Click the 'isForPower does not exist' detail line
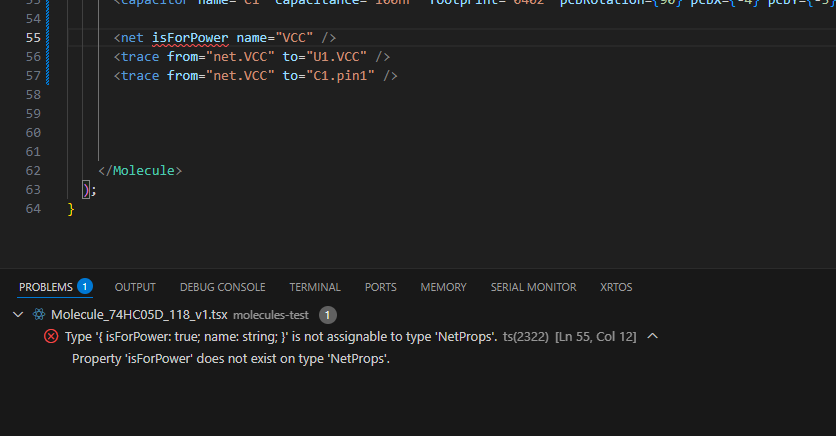 coord(230,358)
